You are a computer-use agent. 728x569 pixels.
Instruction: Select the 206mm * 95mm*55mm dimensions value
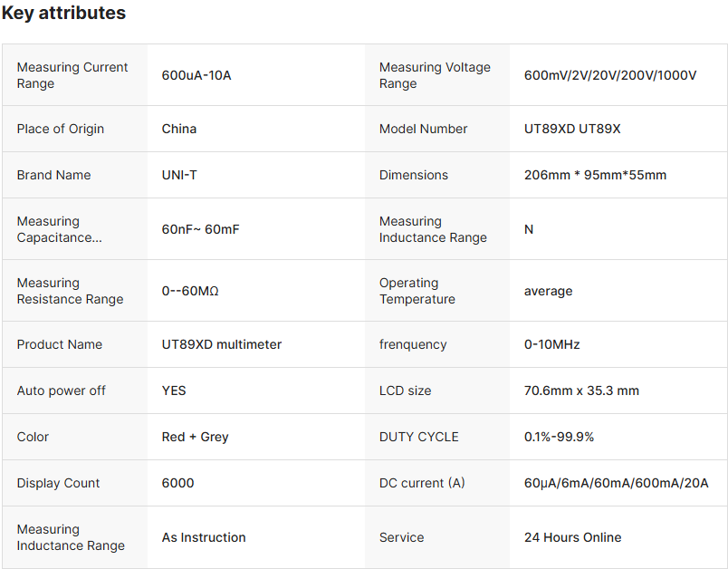(595, 175)
